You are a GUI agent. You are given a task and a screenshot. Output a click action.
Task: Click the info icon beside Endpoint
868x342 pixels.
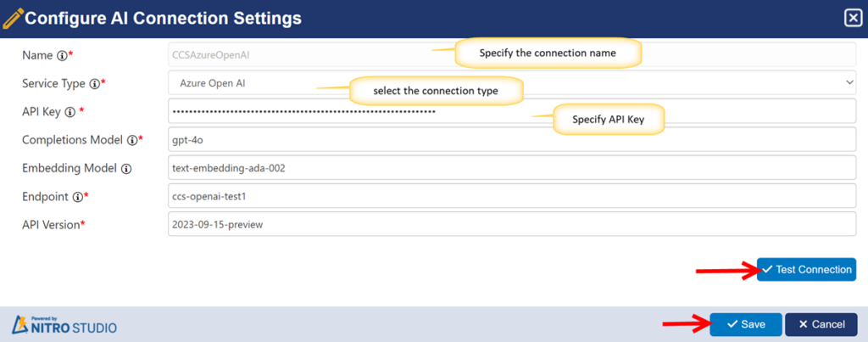pos(77,196)
